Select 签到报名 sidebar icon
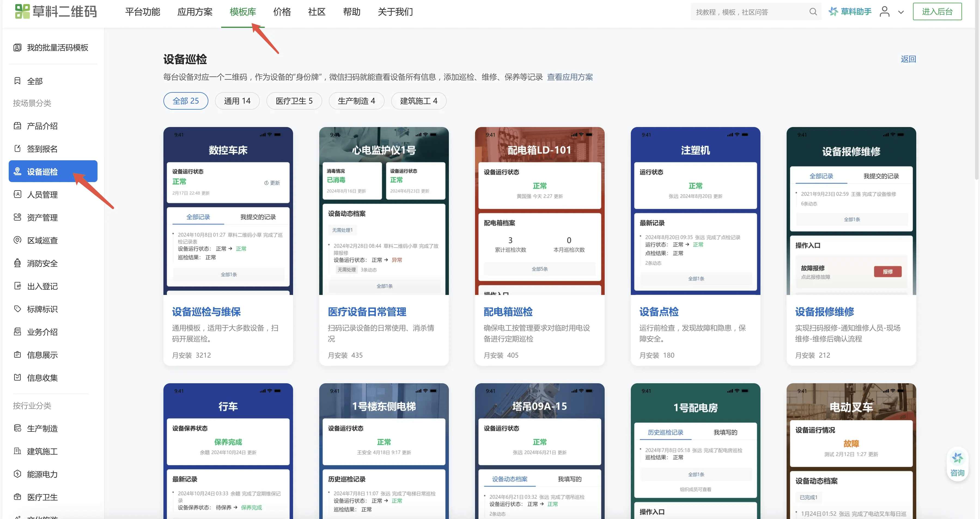 (17, 149)
